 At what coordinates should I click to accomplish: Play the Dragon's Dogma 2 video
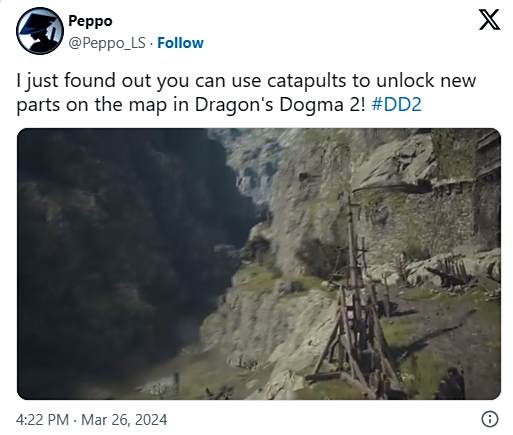[259, 264]
